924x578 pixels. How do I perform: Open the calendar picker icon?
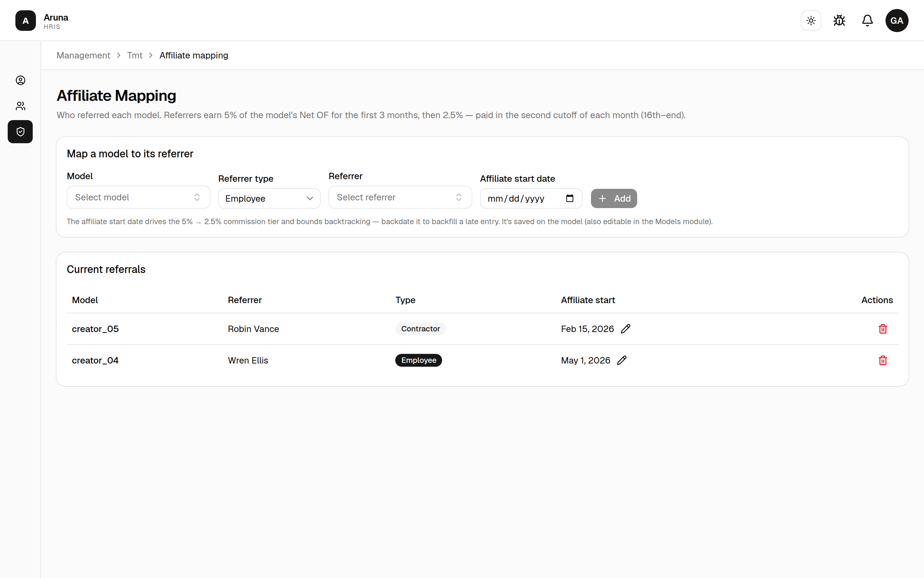(570, 198)
